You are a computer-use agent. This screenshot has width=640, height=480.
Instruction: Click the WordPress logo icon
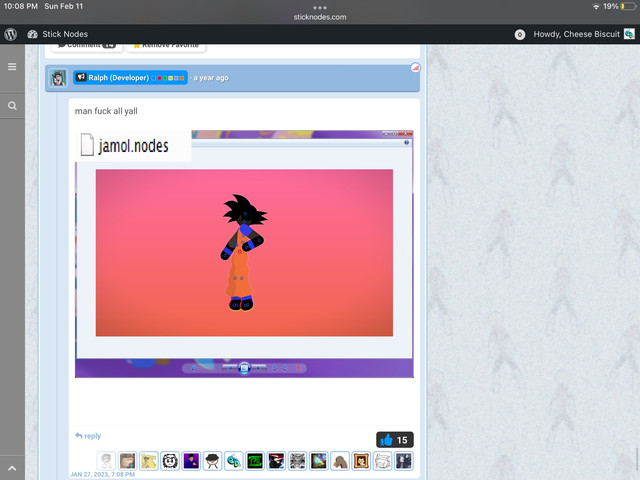pyautogui.click(x=11, y=34)
